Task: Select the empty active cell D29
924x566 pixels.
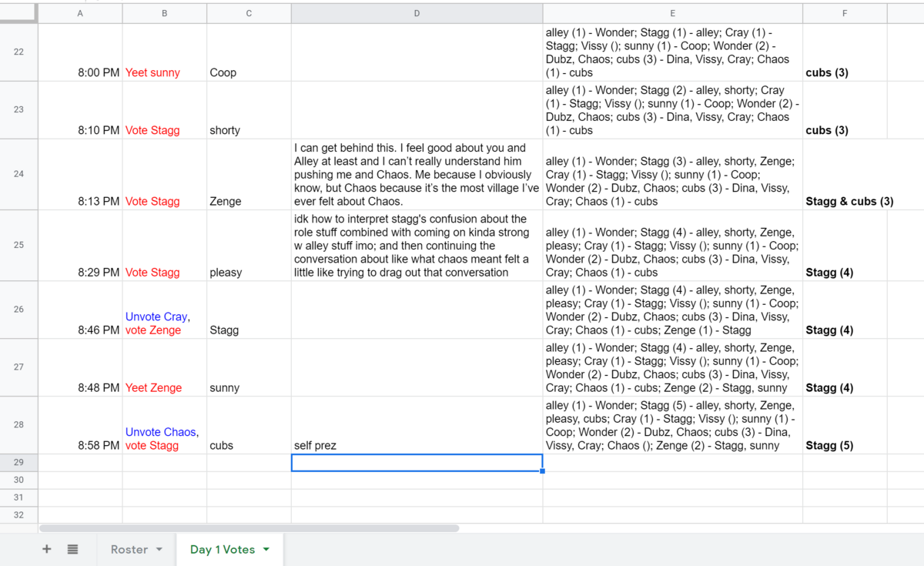Action: (x=417, y=463)
